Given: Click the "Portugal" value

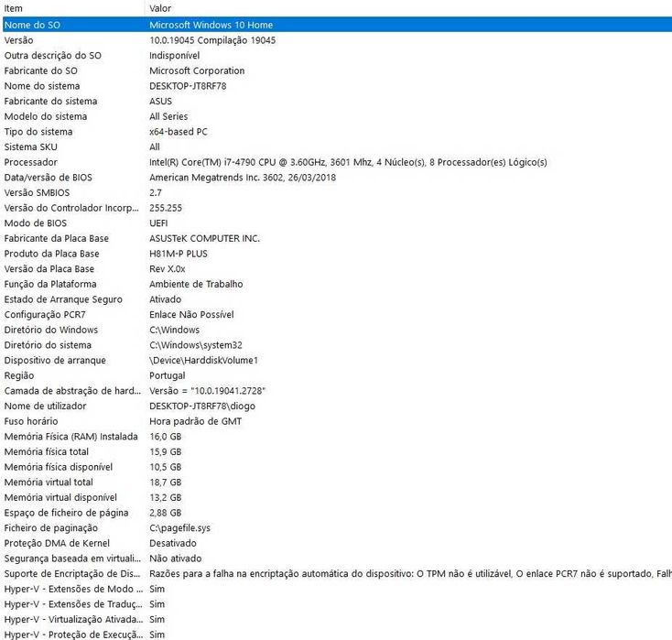Looking at the screenshot, I should 168,375.
